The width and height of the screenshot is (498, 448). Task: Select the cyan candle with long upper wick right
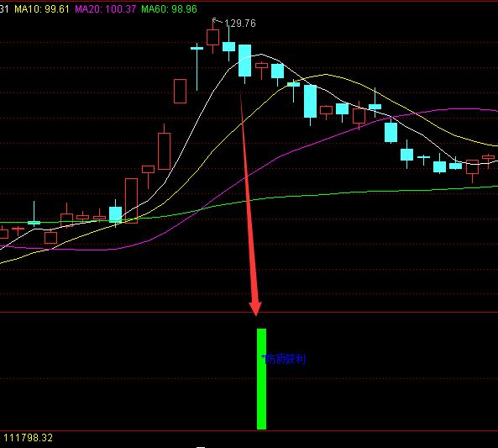tap(375, 105)
